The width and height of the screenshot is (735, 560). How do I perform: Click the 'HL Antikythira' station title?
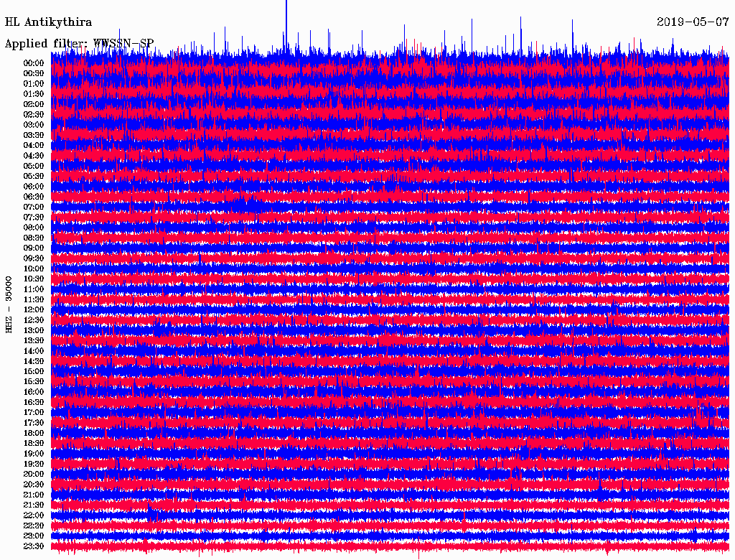pyautogui.click(x=48, y=22)
